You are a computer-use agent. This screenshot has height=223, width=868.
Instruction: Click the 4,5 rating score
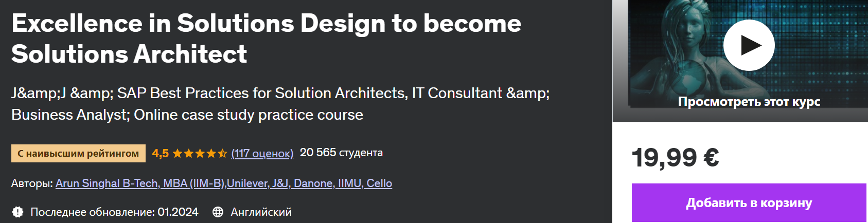[160, 153]
